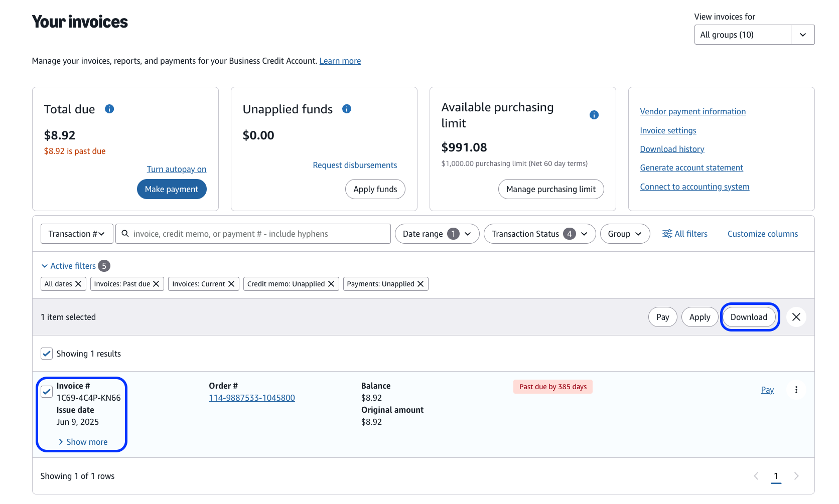The height and width of the screenshot is (504, 839).
Task: Open the All groups (10) dropdown
Action: coord(754,35)
